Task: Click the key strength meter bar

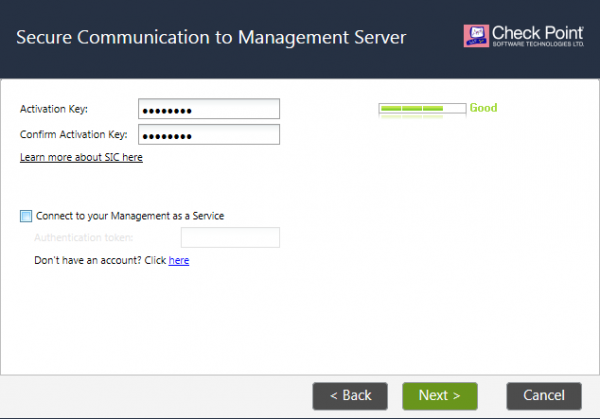Action: [421, 108]
